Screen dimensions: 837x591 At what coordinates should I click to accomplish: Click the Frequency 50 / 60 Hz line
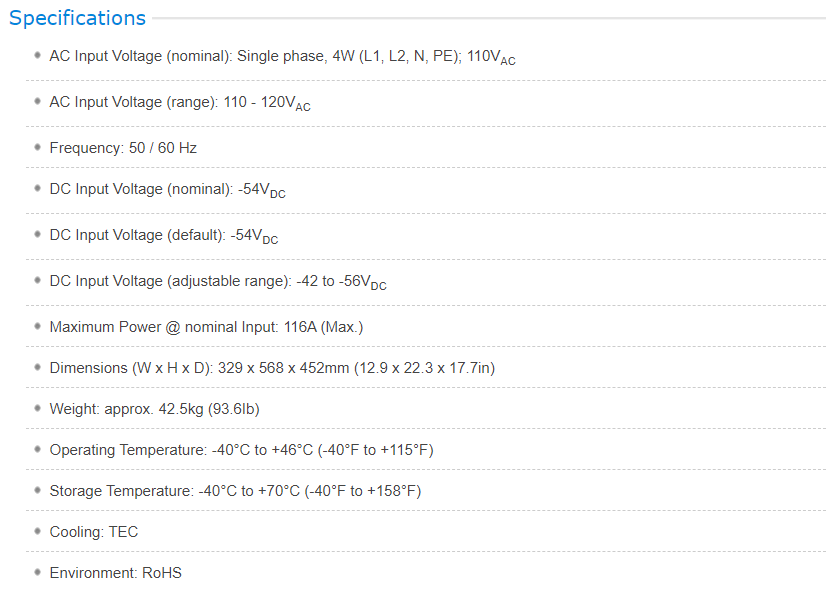coord(123,148)
